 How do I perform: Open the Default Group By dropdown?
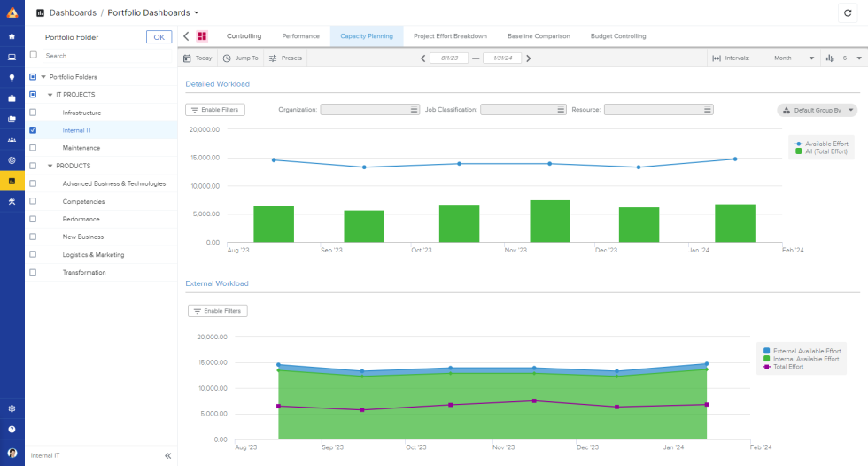(x=817, y=110)
